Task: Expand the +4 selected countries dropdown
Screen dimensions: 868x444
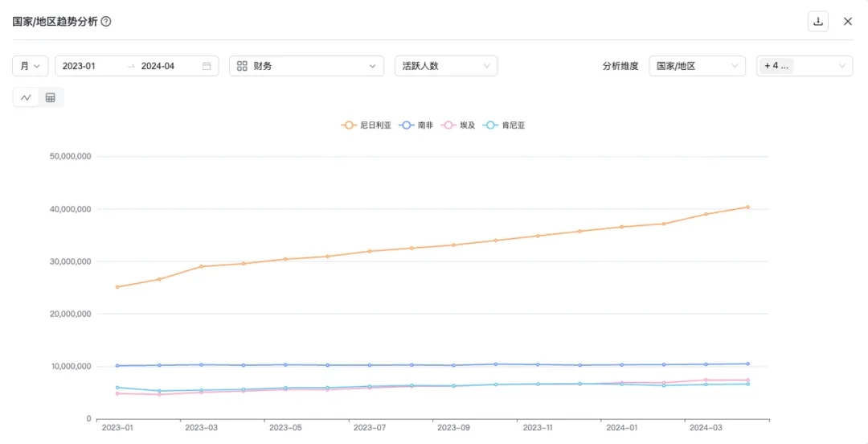Action: click(804, 66)
